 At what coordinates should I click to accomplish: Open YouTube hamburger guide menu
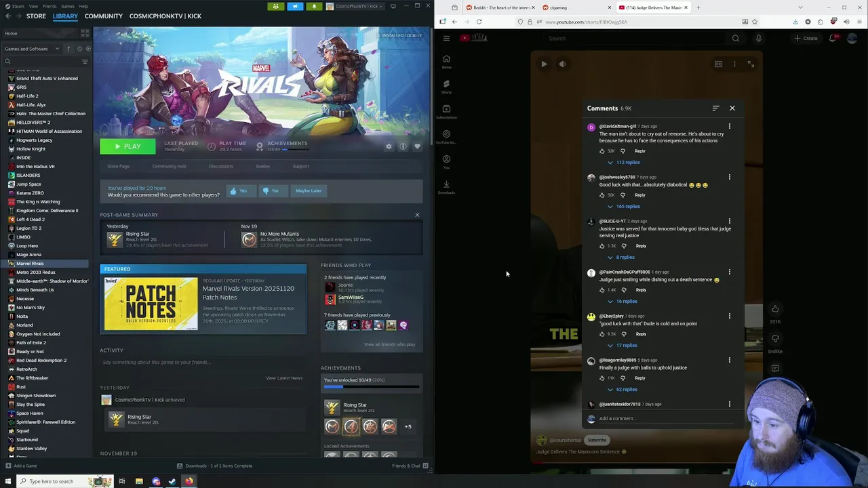pos(446,38)
